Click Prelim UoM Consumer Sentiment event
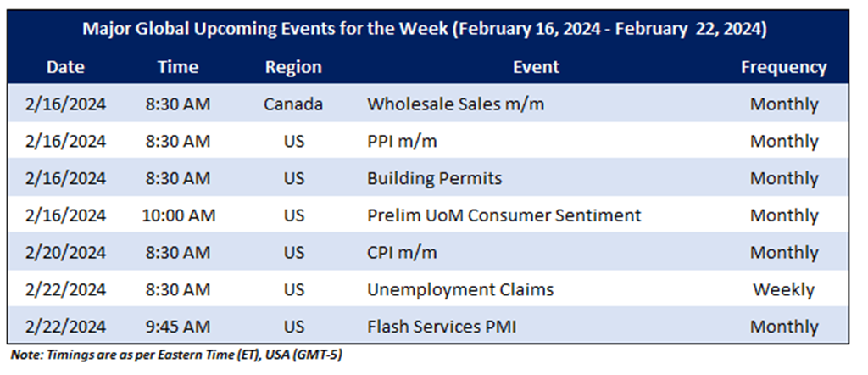Screen dimensions: 868x375 click(504, 215)
